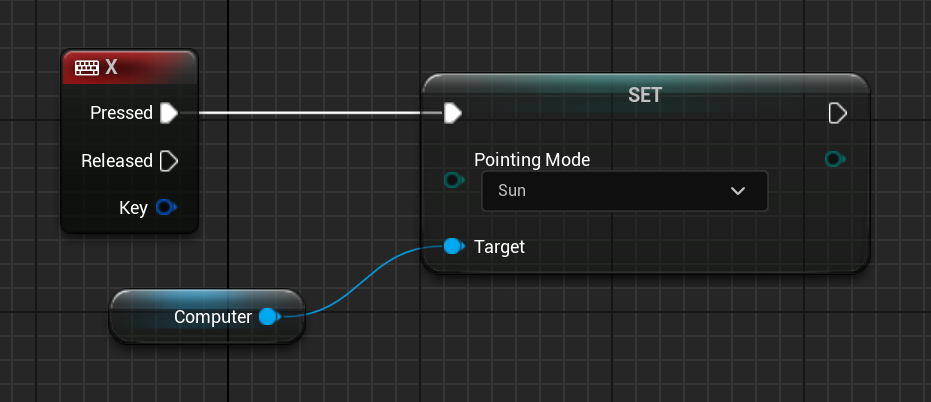Screen dimensions: 931x402
Task: Click the chevron arrow in the Sun combo box
Action: (738, 191)
